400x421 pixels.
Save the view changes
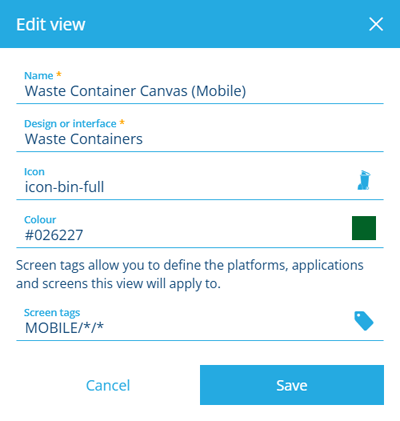292,385
